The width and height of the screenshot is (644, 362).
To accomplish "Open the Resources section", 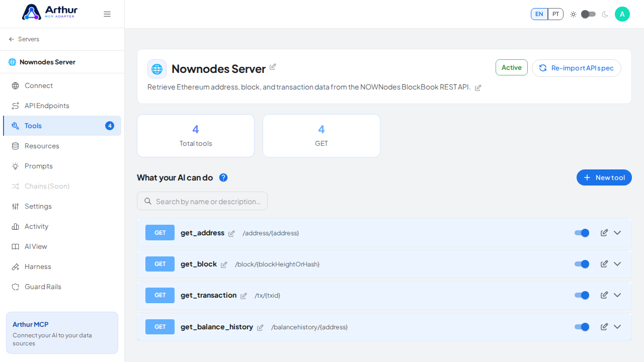I will [x=62, y=146].
